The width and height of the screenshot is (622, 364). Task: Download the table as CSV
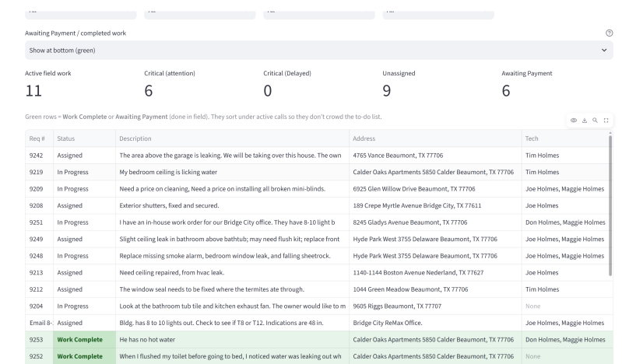(585, 120)
